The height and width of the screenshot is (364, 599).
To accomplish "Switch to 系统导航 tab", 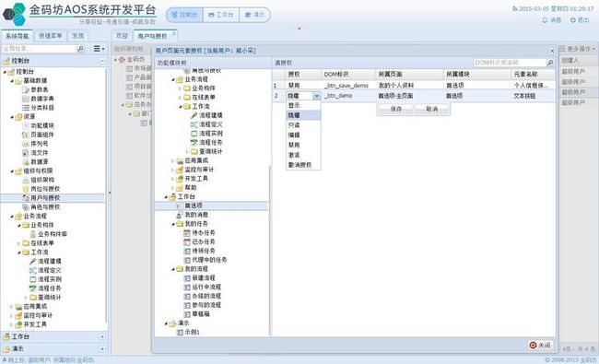I will click(x=17, y=36).
